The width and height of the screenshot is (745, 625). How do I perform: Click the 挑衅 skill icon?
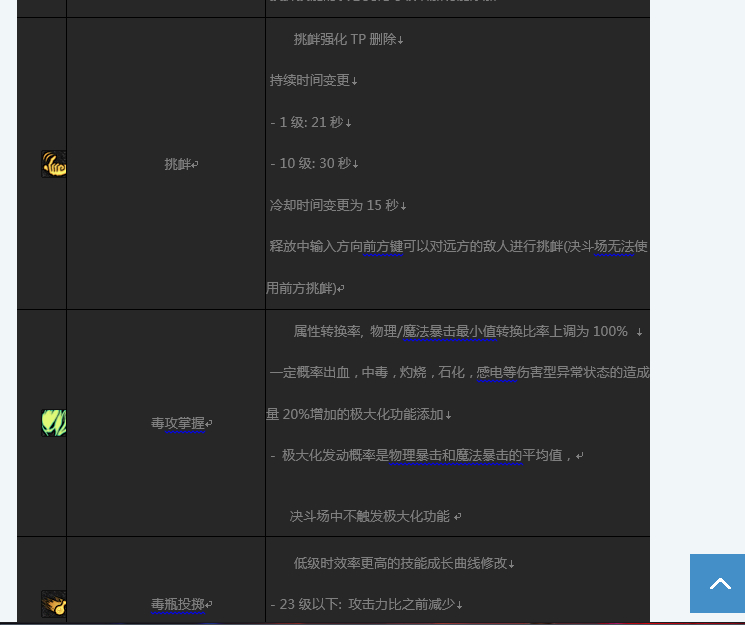click(x=54, y=164)
